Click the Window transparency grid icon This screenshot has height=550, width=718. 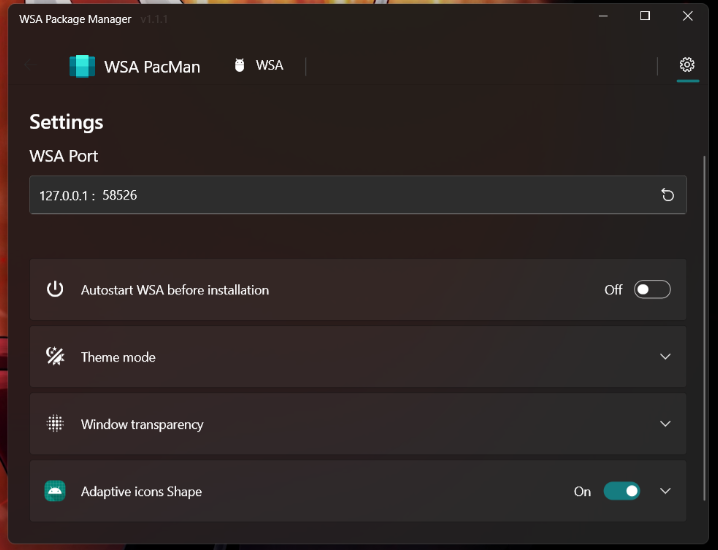click(x=55, y=423)
